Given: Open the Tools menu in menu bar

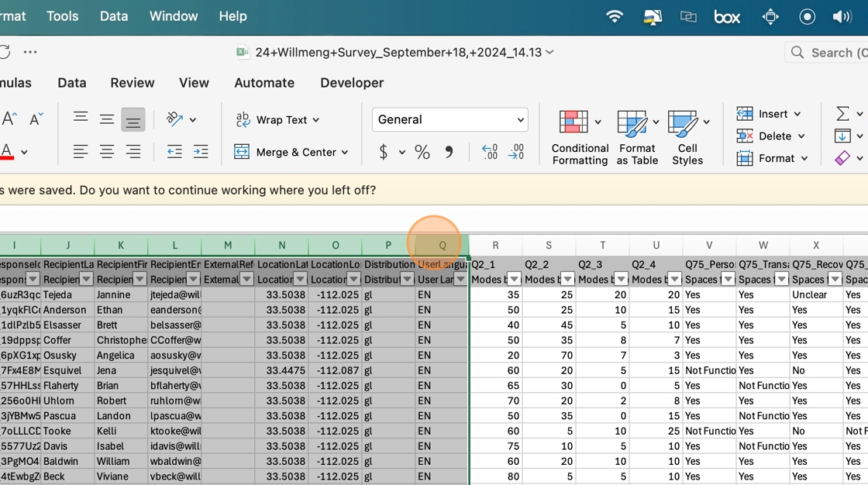Looking at the screenshot, I should 62,16.
